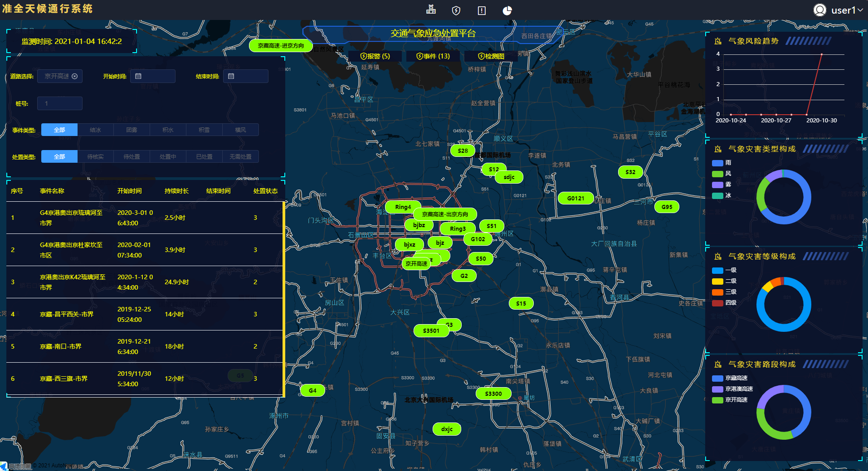The width and height of the screenshot is (868, 471).
Task: Open the building overview icon in header
Action: pos(431,10)
